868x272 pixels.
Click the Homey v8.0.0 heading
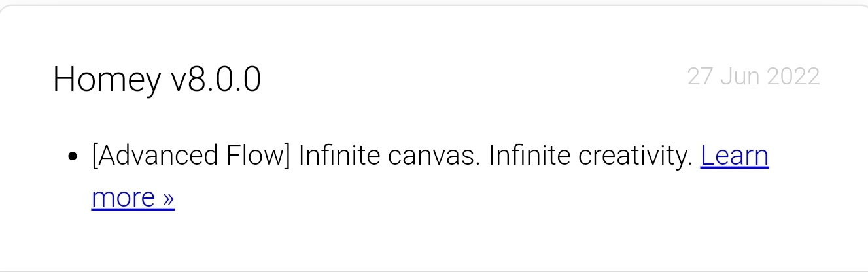157,80
